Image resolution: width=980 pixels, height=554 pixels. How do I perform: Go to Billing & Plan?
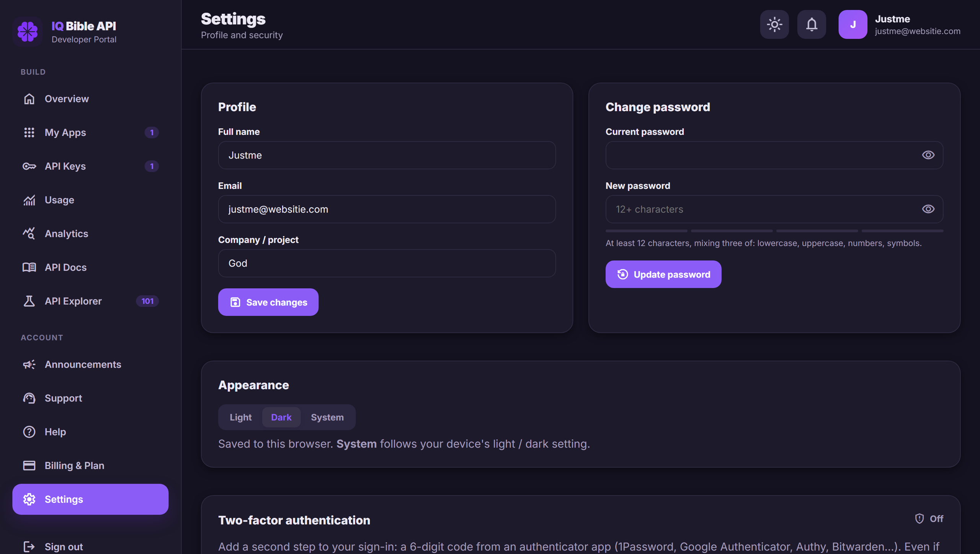coord(90,466)
